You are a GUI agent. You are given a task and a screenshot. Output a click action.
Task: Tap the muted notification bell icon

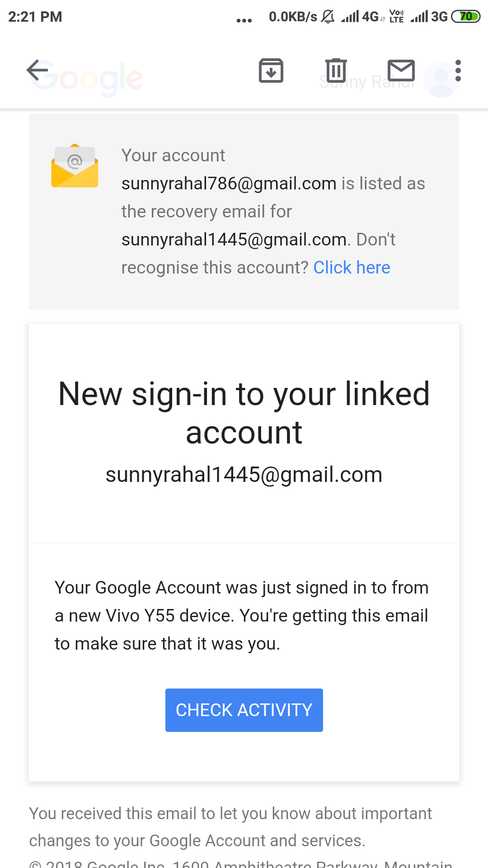328,17
